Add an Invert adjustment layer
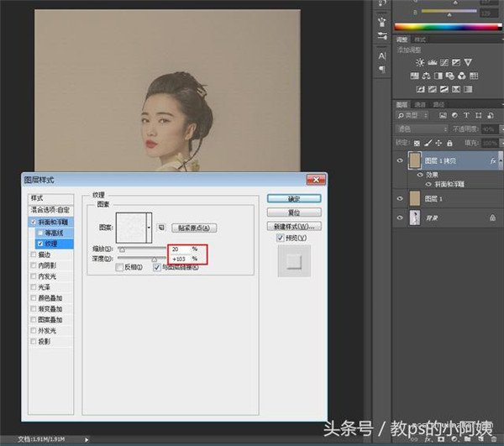 (x=421, y=89)
